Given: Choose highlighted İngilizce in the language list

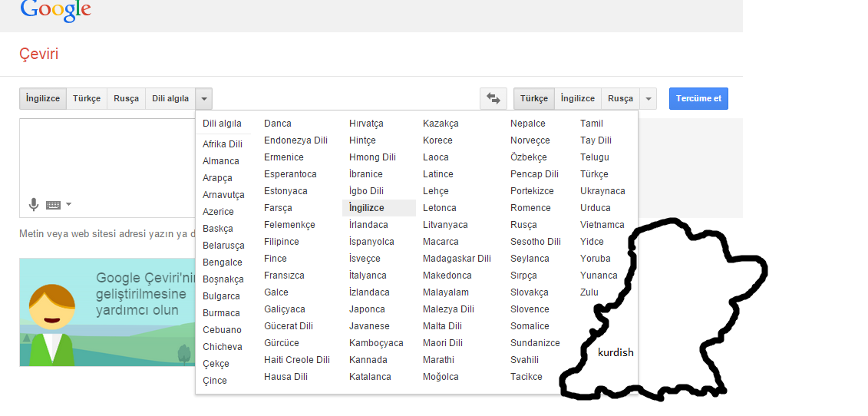Looking at the screenshot, I should (367, 208).
